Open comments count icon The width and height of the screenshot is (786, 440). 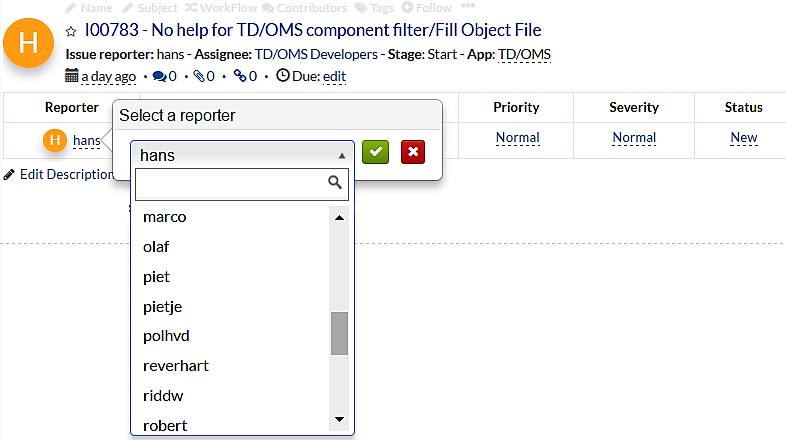coord(158,75)
